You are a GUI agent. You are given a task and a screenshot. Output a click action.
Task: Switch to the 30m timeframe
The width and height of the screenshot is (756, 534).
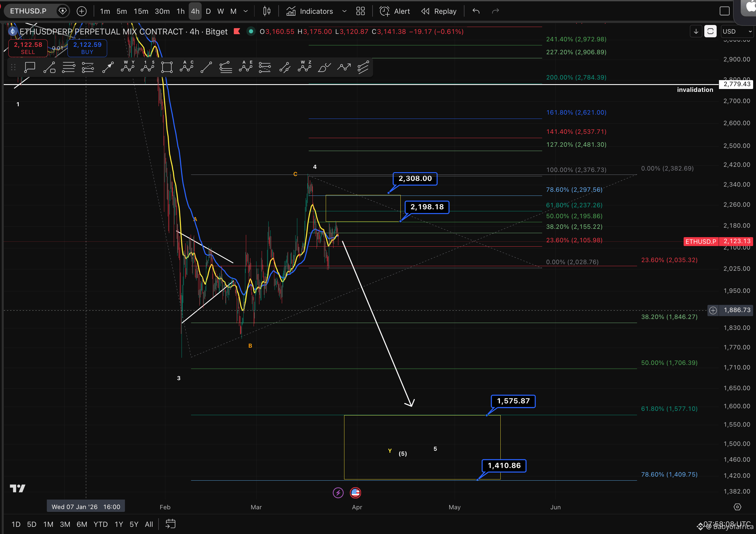pyautogui.click(x=162, y=11)
